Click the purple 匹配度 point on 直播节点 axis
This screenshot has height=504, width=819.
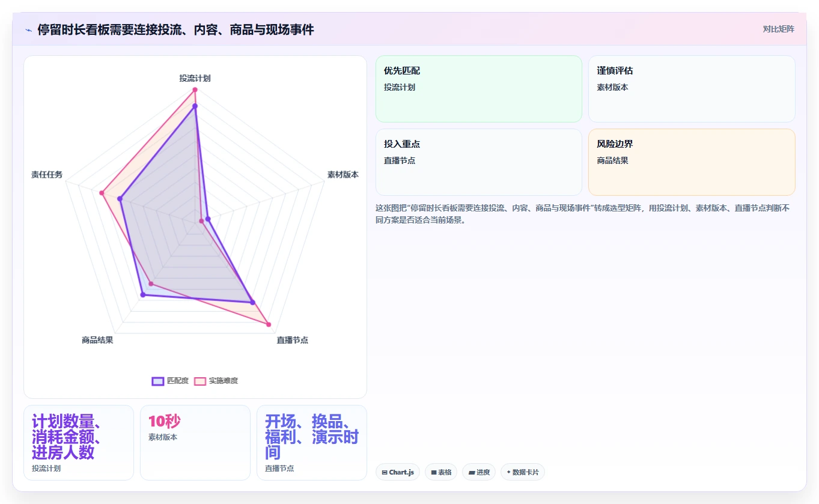point(252,302)
